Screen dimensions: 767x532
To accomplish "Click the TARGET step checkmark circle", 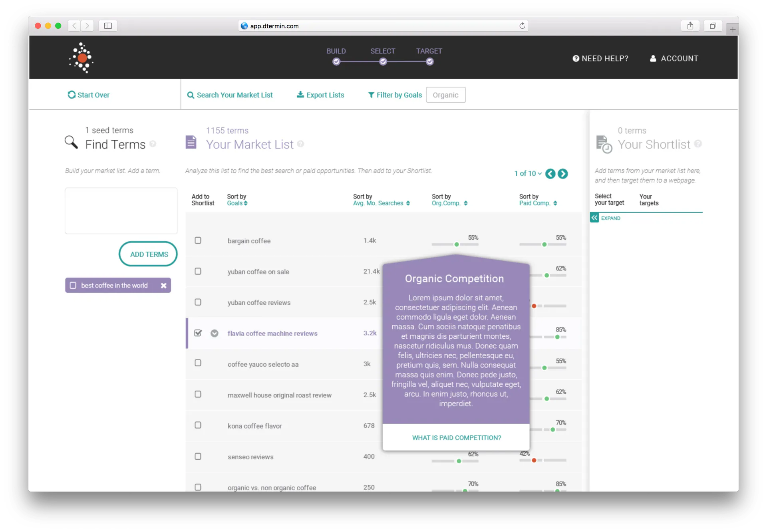I will (x=429, y=62).
